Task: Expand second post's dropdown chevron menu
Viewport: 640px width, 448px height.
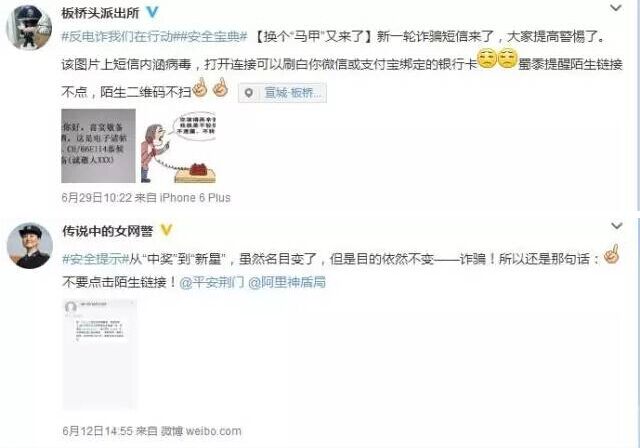Action: click(616, 225)
